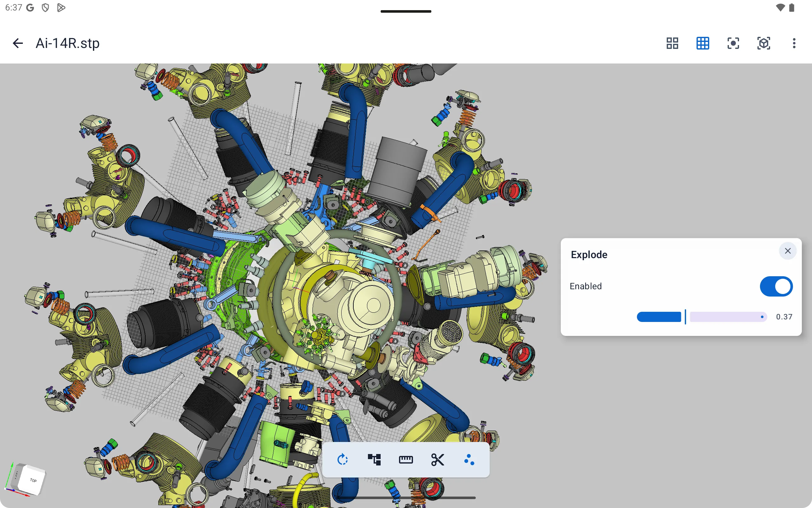
Task: Go back using the arrow icon
Action: click(18, 43)
